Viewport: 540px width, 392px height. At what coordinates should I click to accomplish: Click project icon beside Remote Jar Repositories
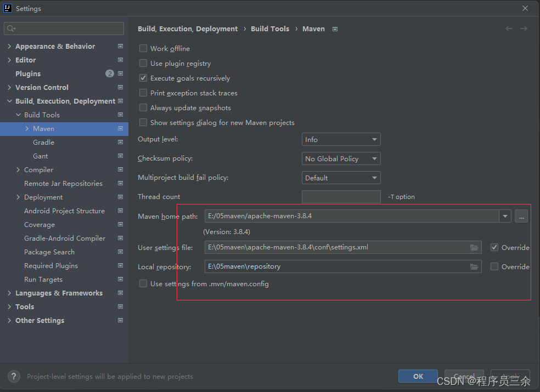[121, 184]
